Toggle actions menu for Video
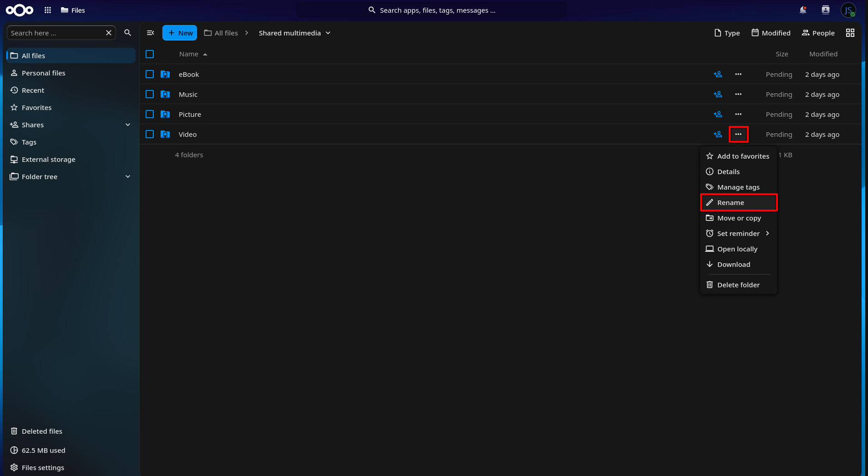This screenshot has height=476, width=868. pos(738,134)
